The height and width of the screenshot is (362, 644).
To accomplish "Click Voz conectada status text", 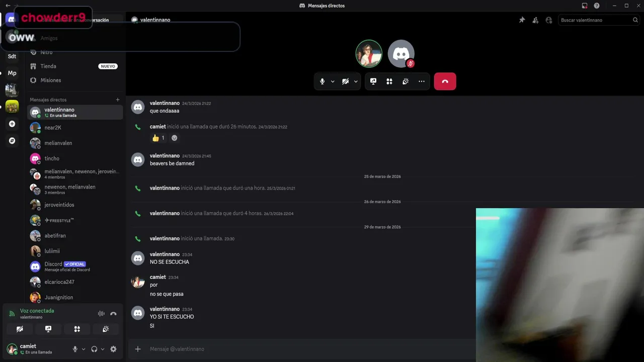I will point(37,311).
